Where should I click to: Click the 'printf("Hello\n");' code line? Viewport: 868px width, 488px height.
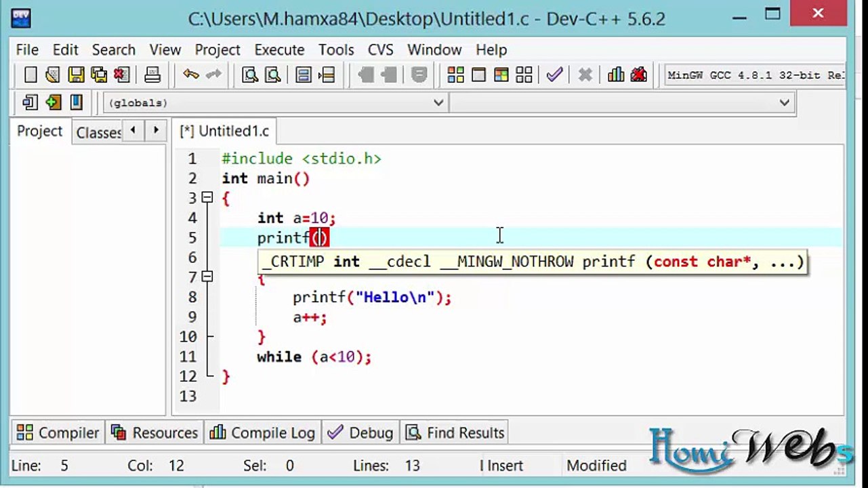click(372, 297)
